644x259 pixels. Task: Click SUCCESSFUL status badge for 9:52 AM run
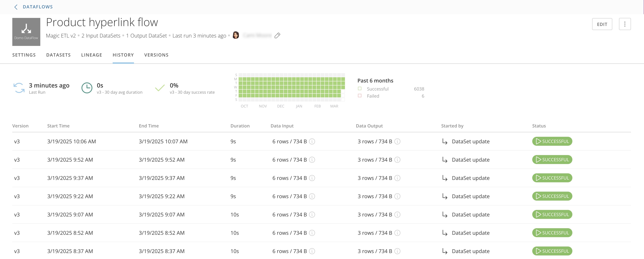click(552, 160)
